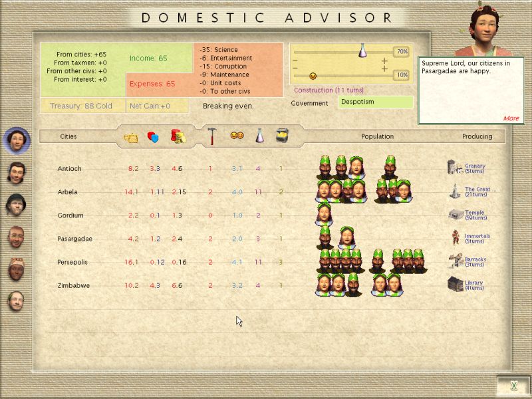
Task: Click the 10% luxury rate value
Action: tap(402, 75)
